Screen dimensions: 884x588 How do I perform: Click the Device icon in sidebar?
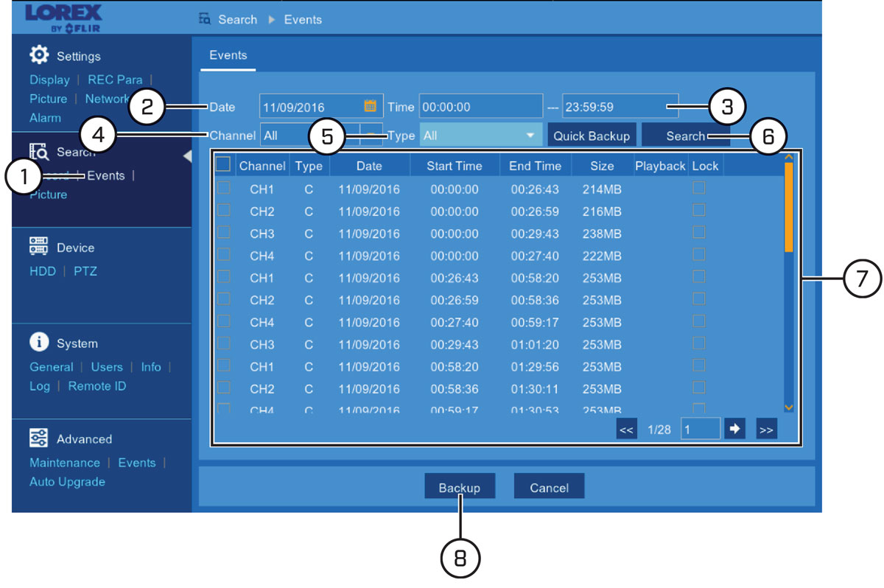coord(38,247)
